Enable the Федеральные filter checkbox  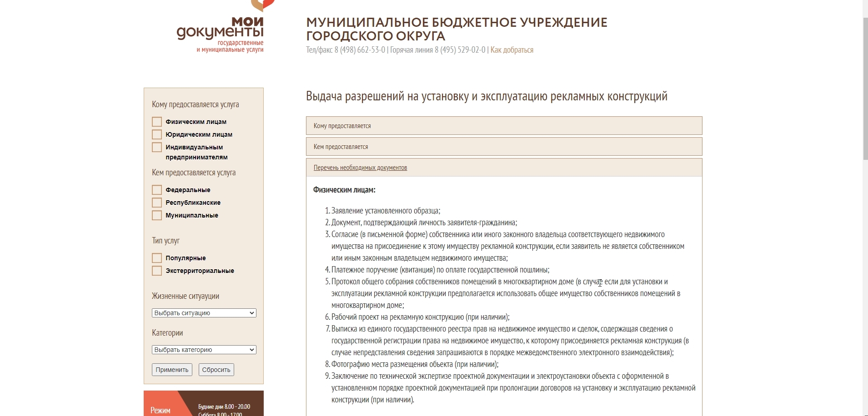157,190
